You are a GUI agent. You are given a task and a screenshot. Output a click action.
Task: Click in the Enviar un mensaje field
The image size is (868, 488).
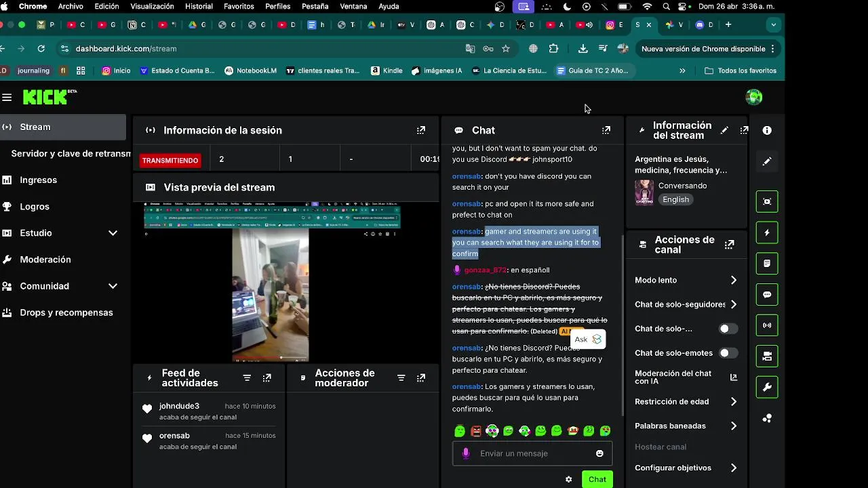532,453
